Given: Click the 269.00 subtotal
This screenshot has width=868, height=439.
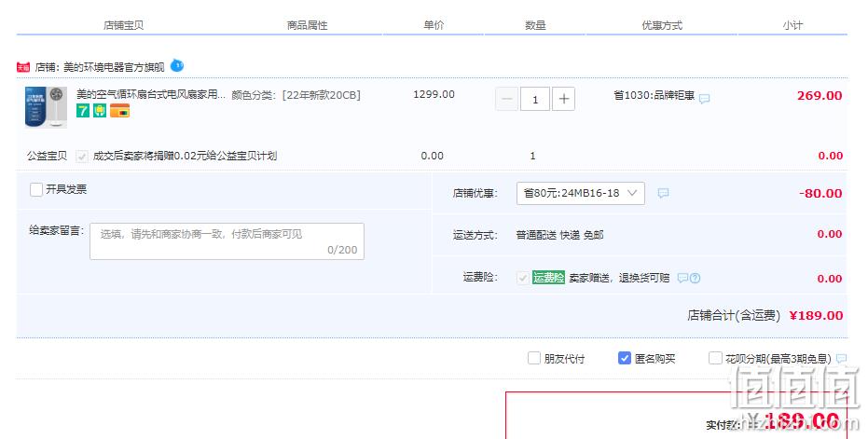Looking at the screenshot, I should coord(820,96).
